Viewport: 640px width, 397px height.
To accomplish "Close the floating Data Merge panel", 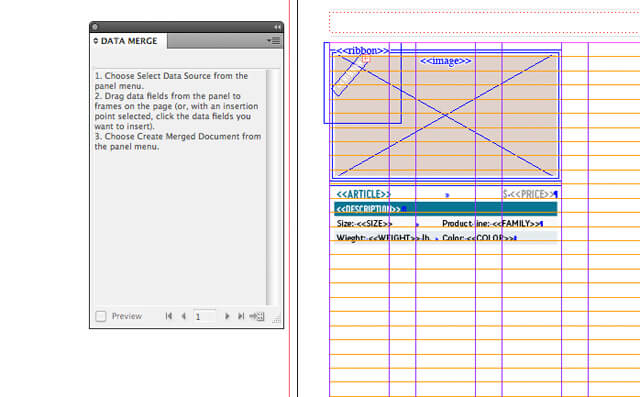I will click(95, 27).
